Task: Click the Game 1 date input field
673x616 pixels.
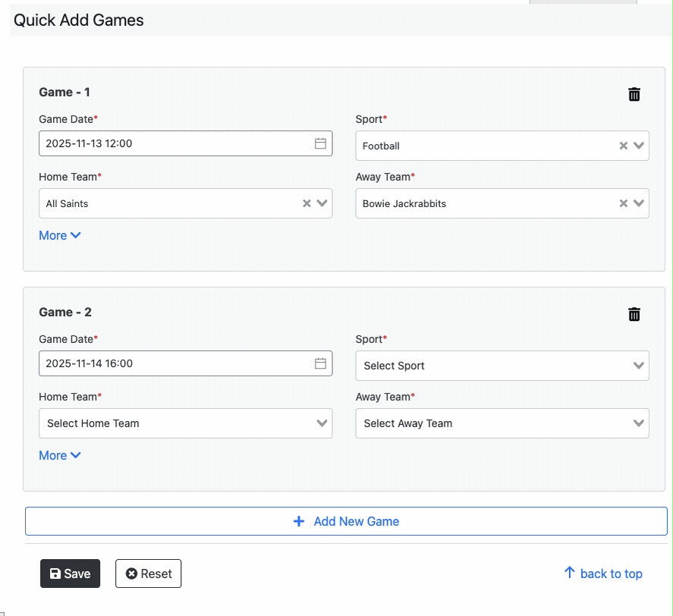Action: [x=175, y=143]
